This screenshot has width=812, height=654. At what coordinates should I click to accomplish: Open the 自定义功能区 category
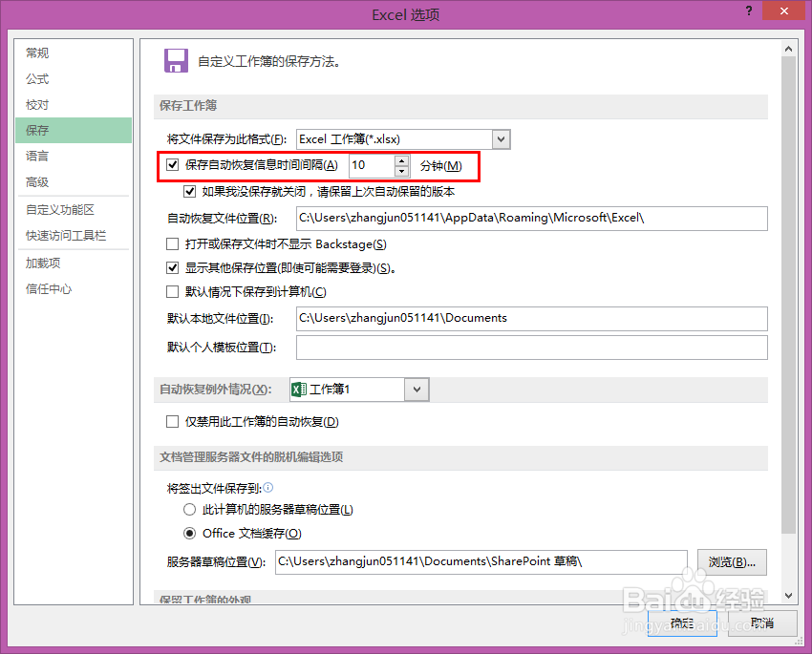click(74, 209)
